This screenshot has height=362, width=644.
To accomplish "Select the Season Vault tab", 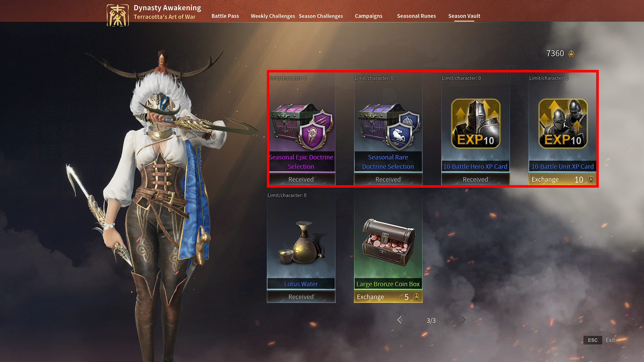I will [x=464, y=16].
